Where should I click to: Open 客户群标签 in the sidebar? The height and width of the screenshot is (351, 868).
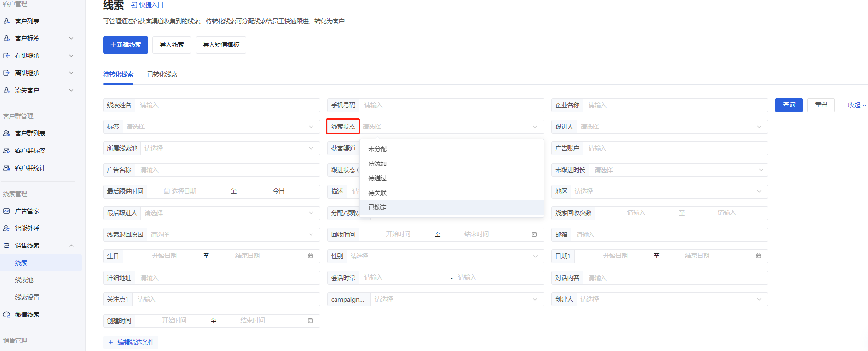pos(30,151)
